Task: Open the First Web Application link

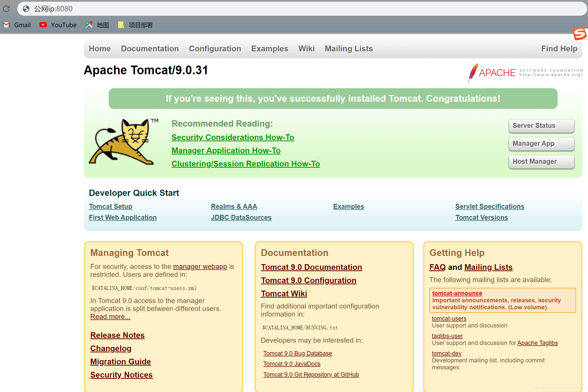Action: 123,218
